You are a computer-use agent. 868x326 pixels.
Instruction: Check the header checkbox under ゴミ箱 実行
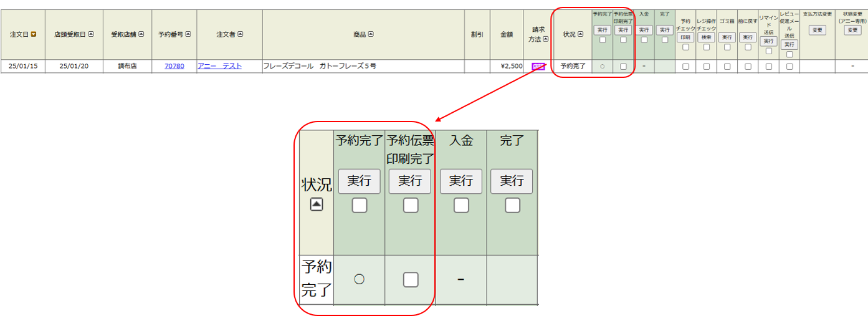click(727, 47)
